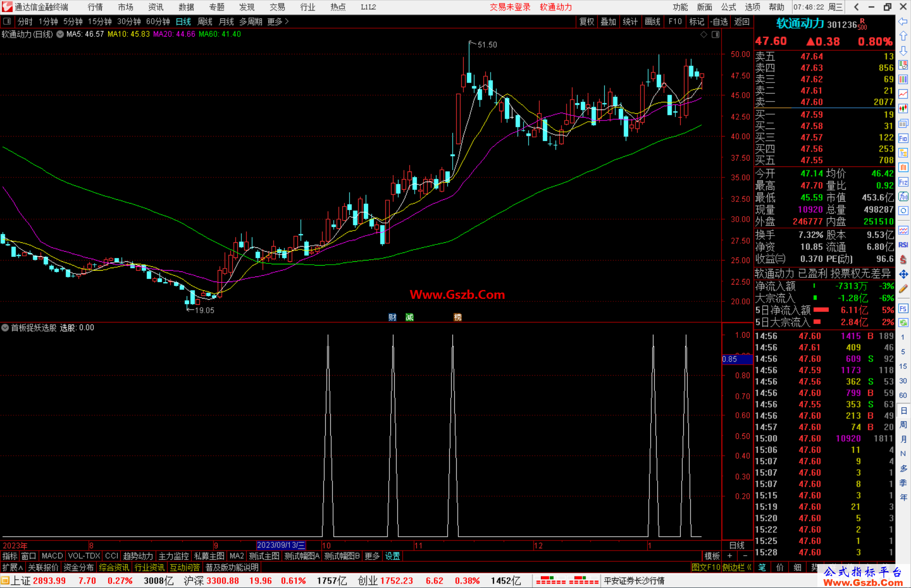Click the 0.85 value marker on indicator axis
Viewport: 911px width, 588px height.
click(736, 359)
